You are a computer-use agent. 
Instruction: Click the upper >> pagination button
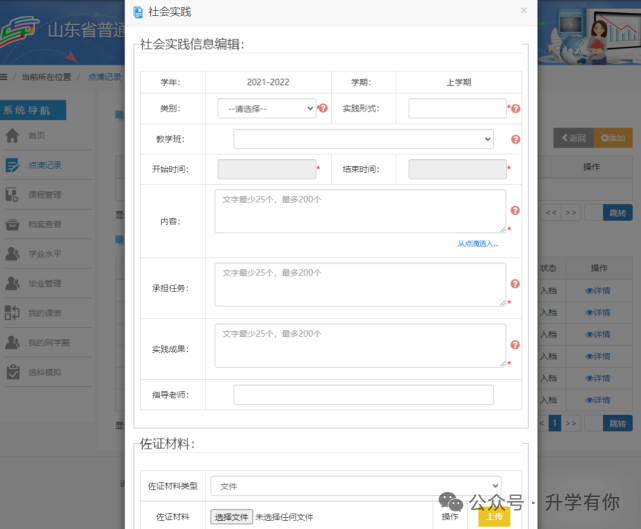tap(571, 213)
